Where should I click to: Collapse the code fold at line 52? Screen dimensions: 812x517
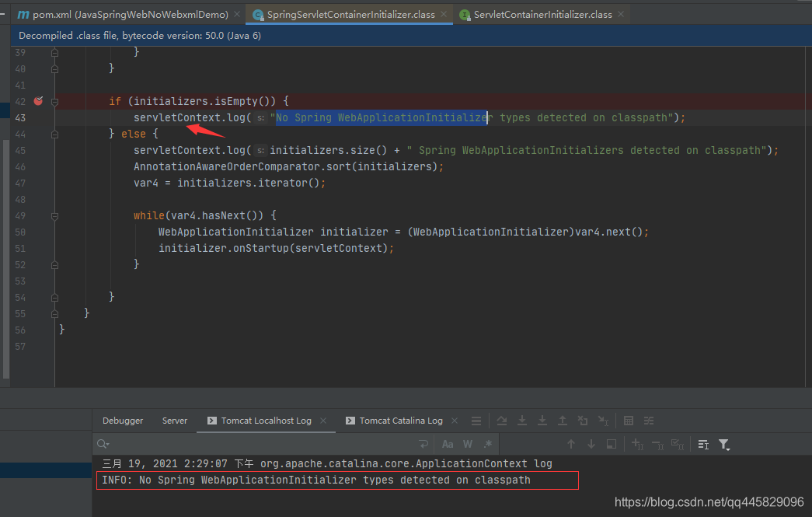(54, 264)
